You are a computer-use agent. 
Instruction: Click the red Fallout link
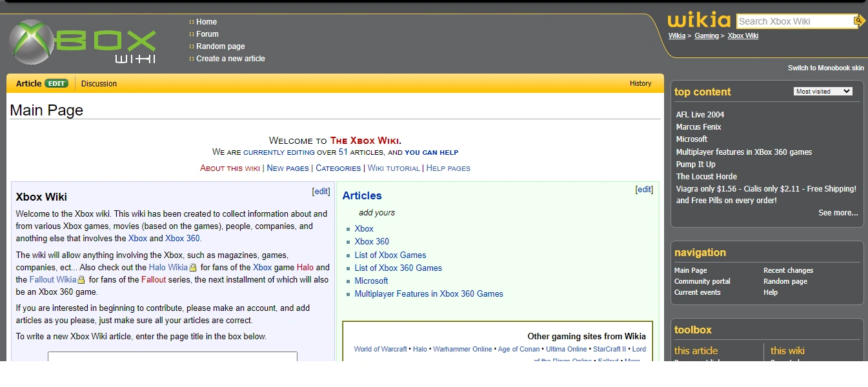coord(154,280)
